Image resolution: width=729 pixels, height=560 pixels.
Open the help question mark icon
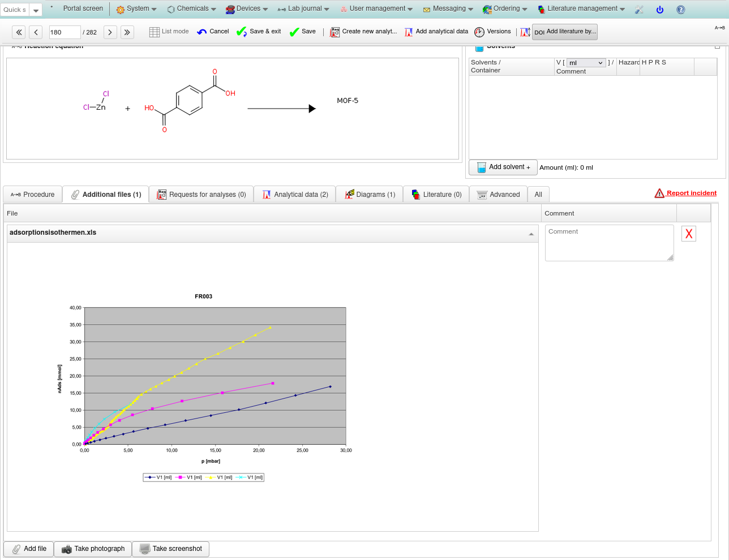(x=681, y=10)
